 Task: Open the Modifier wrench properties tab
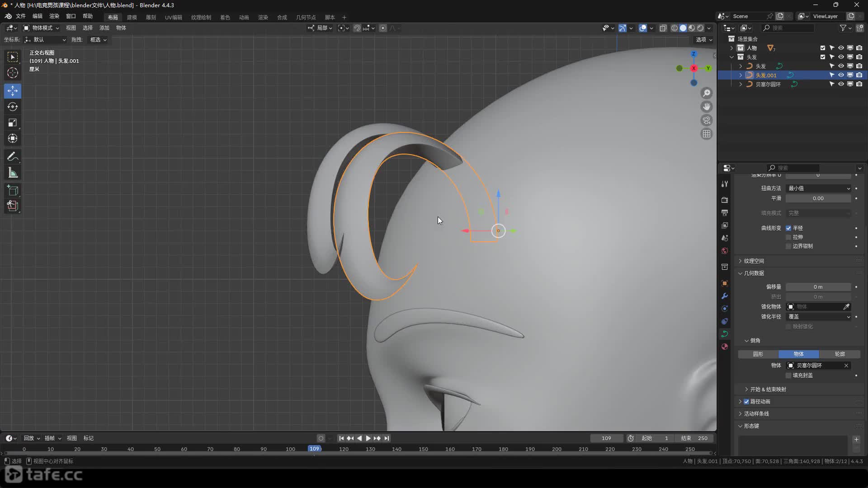click(x=725, y=296)
